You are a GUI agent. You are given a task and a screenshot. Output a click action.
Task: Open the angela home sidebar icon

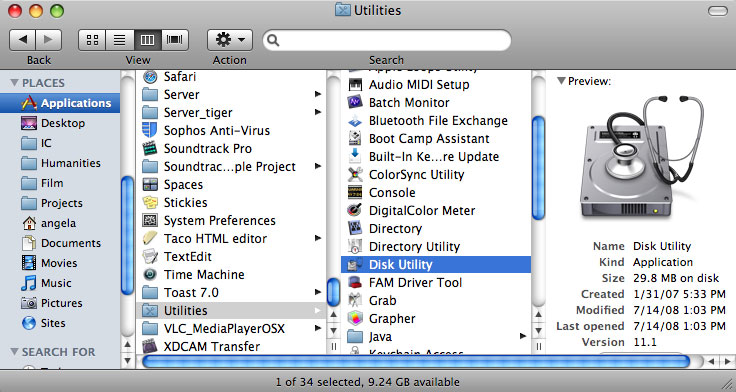pyautogui.click(x=29, y=223)
